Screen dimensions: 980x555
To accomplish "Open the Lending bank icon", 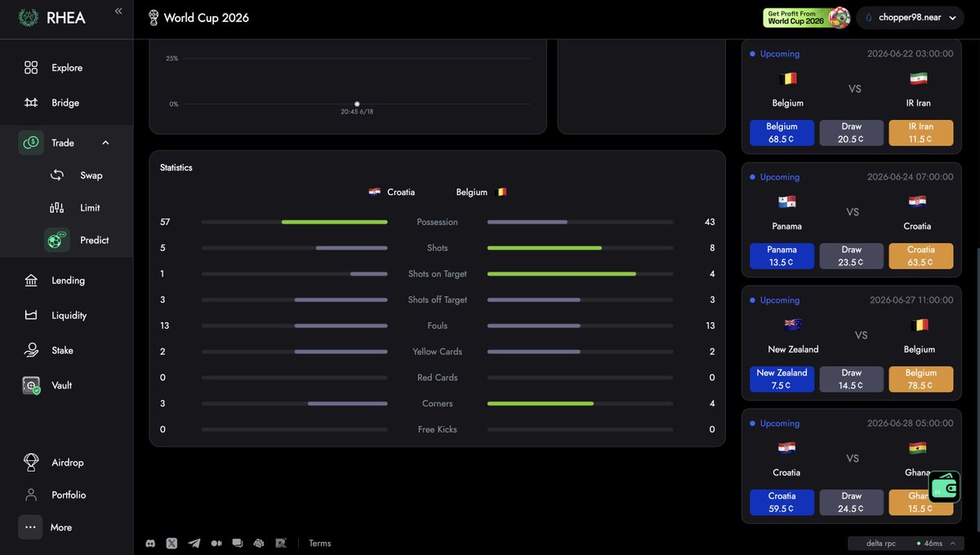I will [x=31, y=281].
